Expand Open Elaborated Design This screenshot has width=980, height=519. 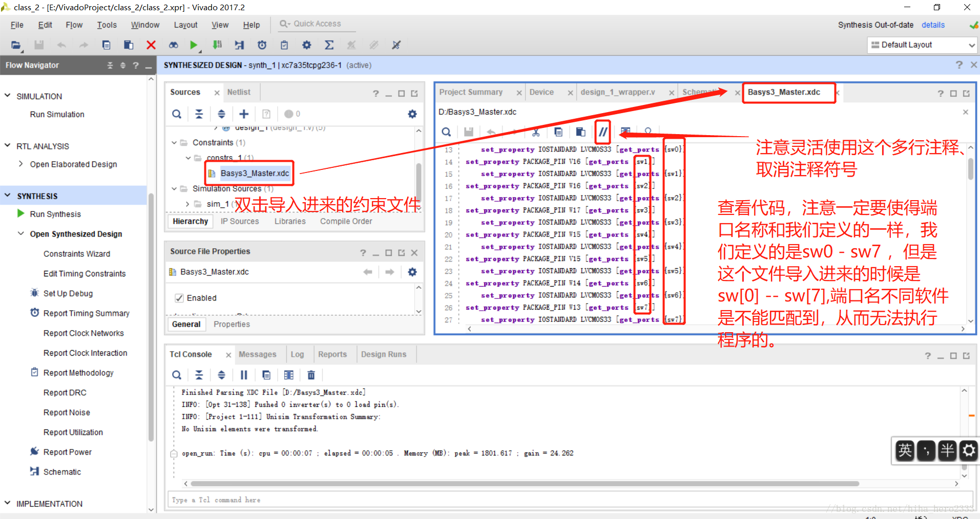coord(20,164)
